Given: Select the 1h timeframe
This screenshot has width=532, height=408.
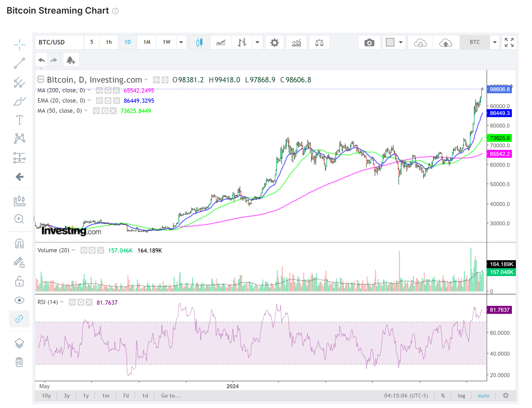Looking at the screenshot, I should [x=109, y=42].
